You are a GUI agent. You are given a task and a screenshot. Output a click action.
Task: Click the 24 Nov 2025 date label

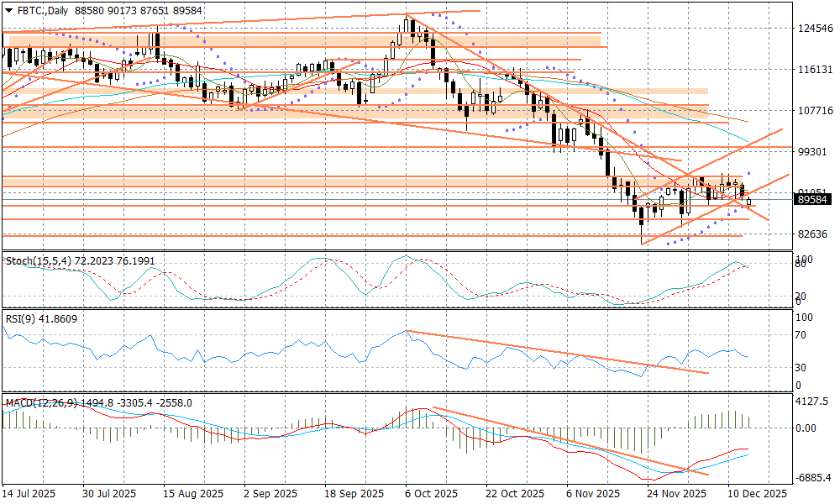tap(680, 493)
